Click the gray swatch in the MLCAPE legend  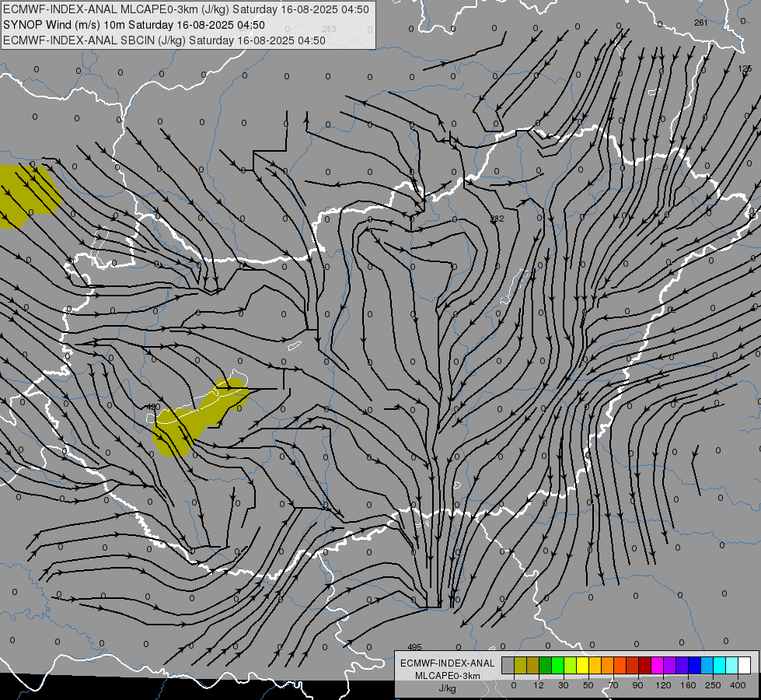click(508, 665)
